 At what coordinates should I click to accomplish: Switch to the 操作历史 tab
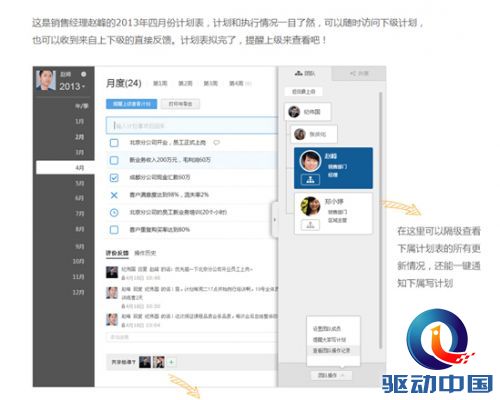tap(145, 253)
